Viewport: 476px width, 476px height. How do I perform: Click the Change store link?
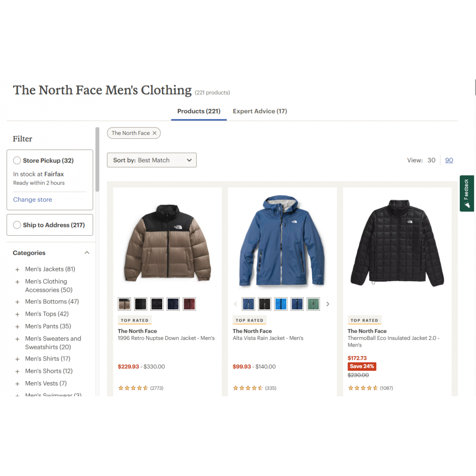(x=33, y=200)
